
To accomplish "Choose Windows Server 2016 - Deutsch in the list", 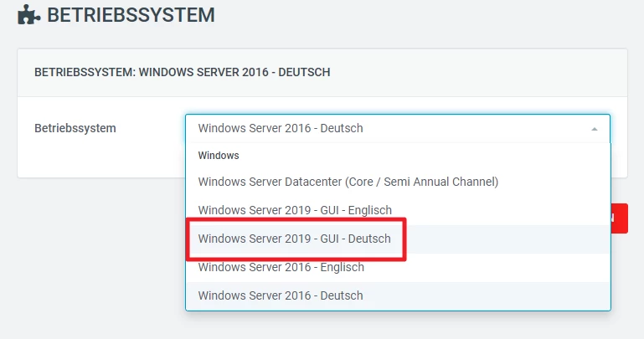I will (281, 295).
